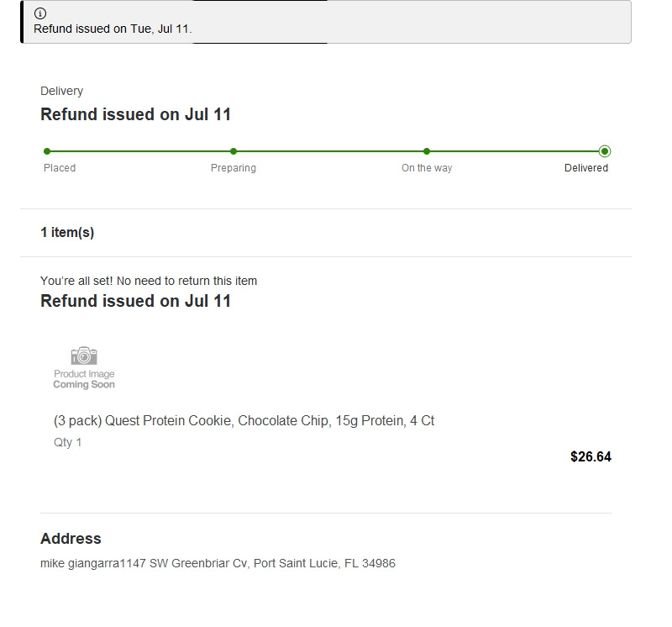Image resolution: width=672 pixels, height=627 pixels.
Task: Click the Qty 1 quantity text
Action: click(x=67, y=442)
